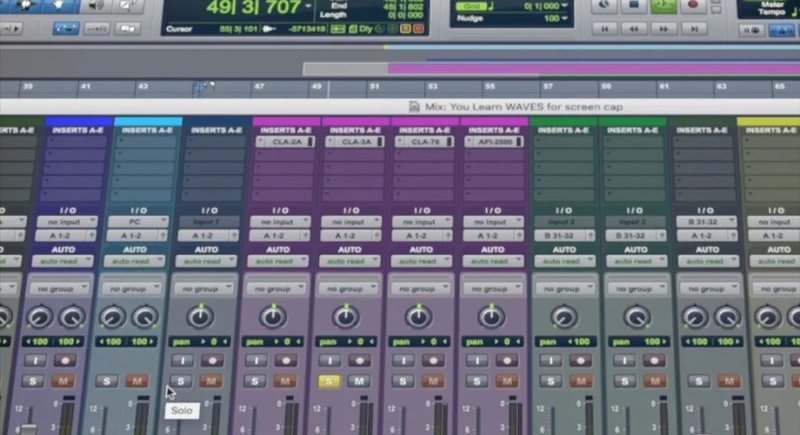Screen dimensions: 800x435
Task: Click the INSERTS A-E header above CLA-76
Action: tap(424, 131)
